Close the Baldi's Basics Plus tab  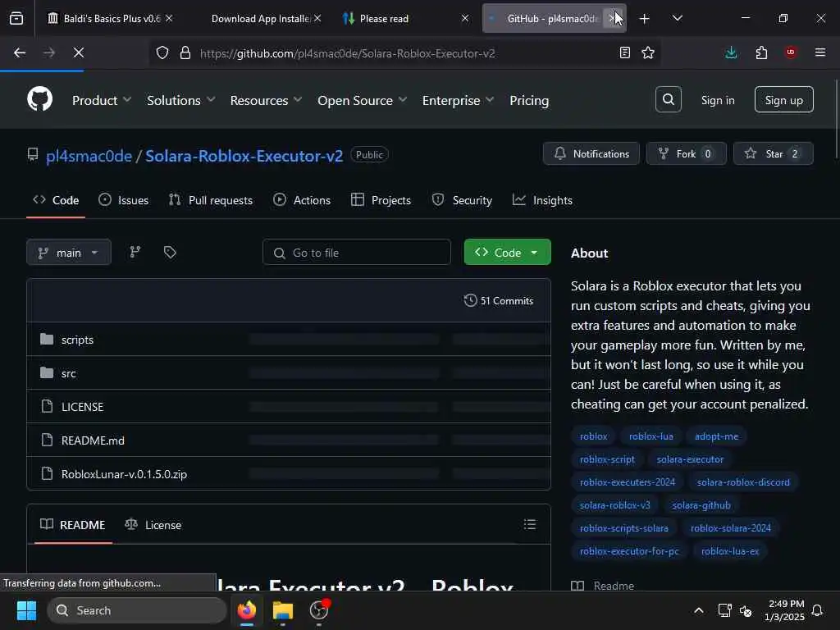tap(169, 18)
